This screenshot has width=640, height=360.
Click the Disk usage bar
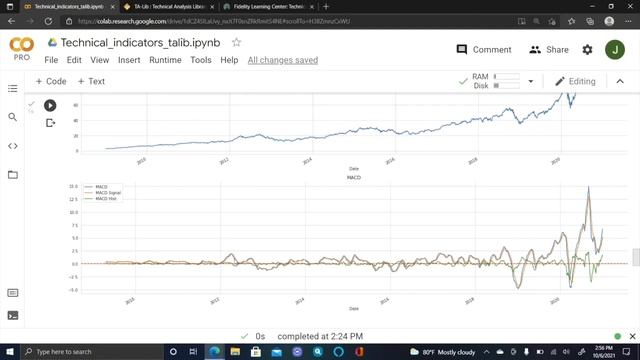pyautogui.click(x=507, y=86)
